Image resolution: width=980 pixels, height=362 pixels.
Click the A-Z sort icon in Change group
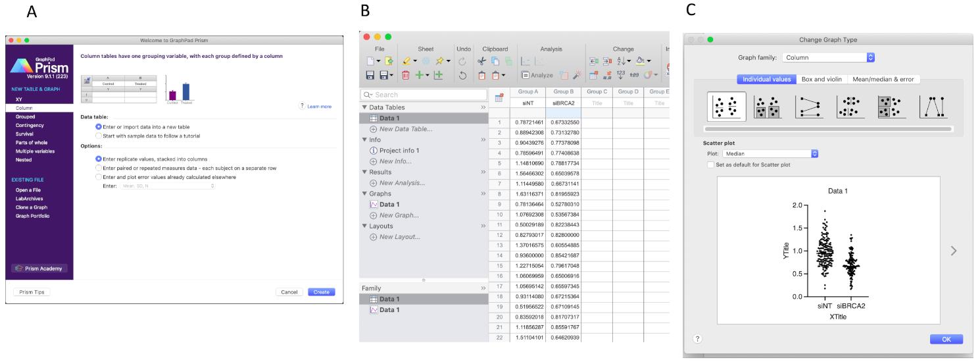coord(622,61)
